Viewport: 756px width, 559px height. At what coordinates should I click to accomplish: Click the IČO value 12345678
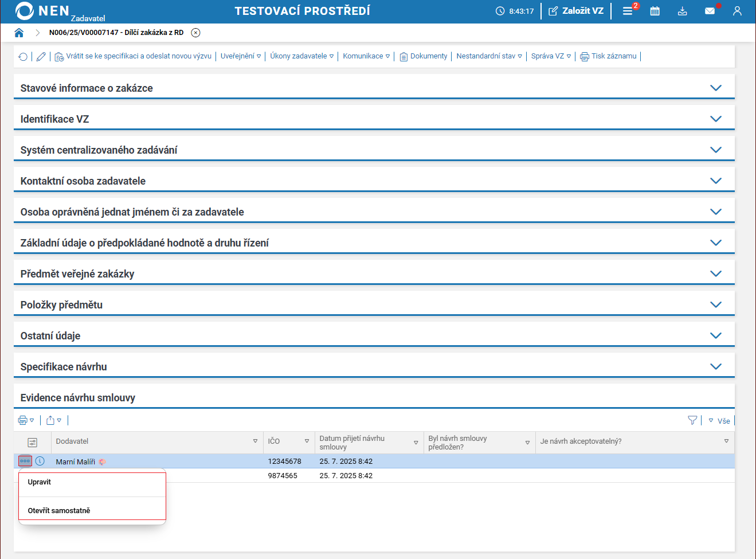click(x=284, y=462)
